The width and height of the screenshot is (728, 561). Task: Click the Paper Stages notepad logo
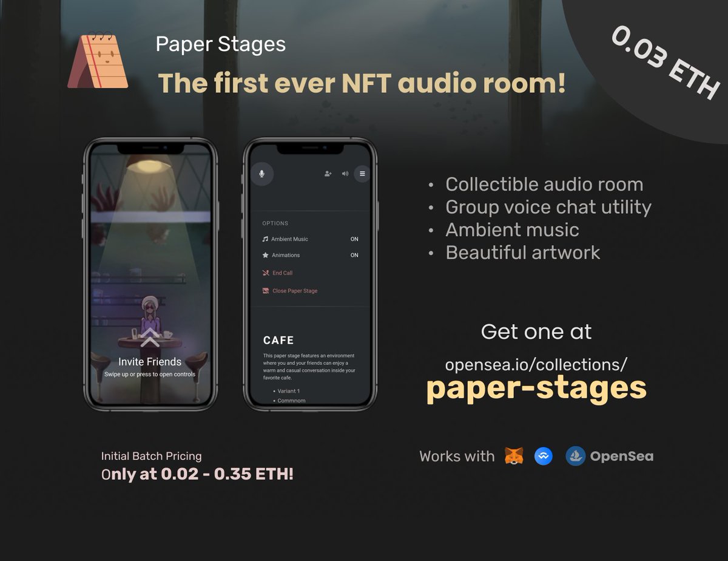click(x=98, y=61)
